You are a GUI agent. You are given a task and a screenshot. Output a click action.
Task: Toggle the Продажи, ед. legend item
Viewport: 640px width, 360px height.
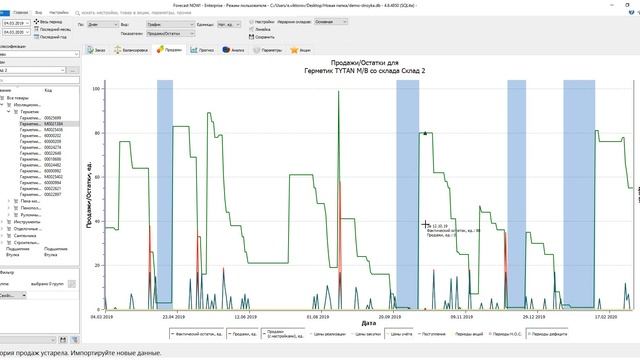[x=243, y=334]
